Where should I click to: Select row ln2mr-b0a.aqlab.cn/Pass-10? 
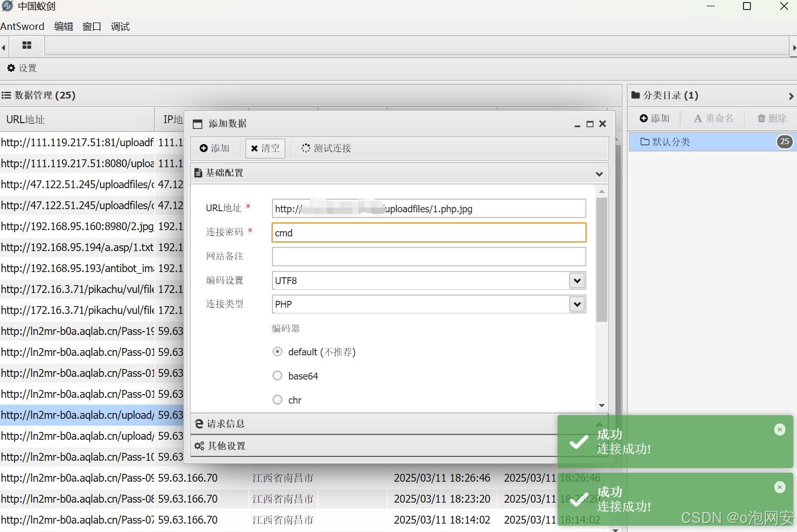pyautogui.click(x=92, y=457)
